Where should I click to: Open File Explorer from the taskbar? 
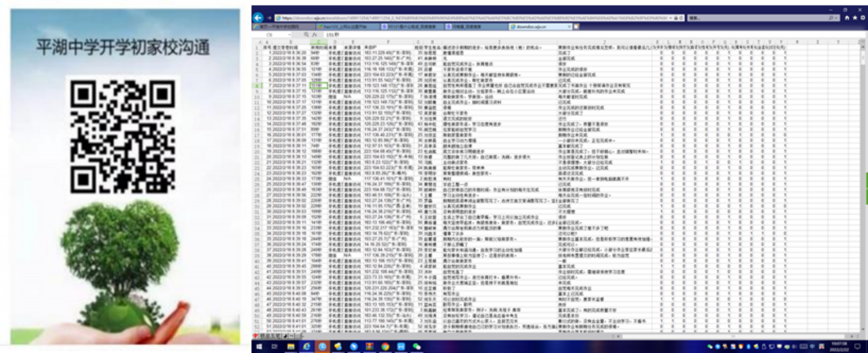click(x=291, y=347)
